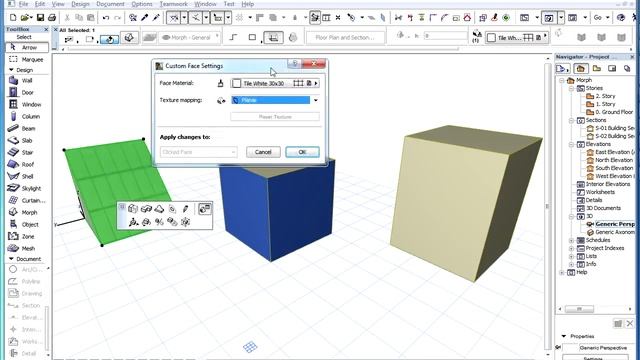Open the Face Material dropdown Tile White 30x30
Screen dimensions: 640x360
pyautogui.click(x=275, y=83)
